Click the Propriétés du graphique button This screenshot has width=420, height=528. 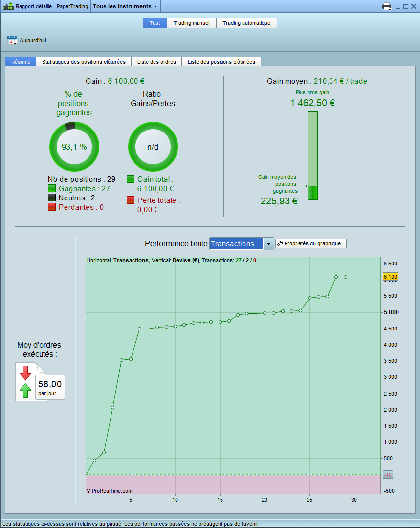[x=311, y=243]
